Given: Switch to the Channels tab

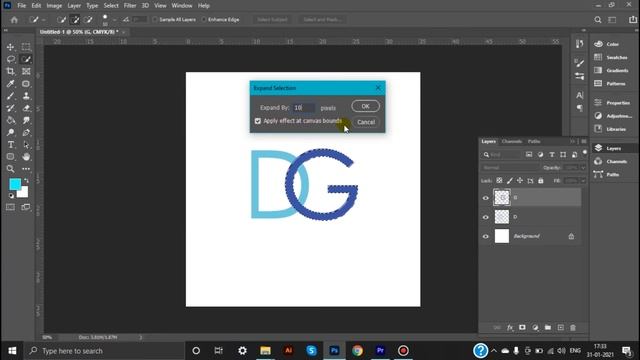Looking at the screenshot, I should [511, 141].
